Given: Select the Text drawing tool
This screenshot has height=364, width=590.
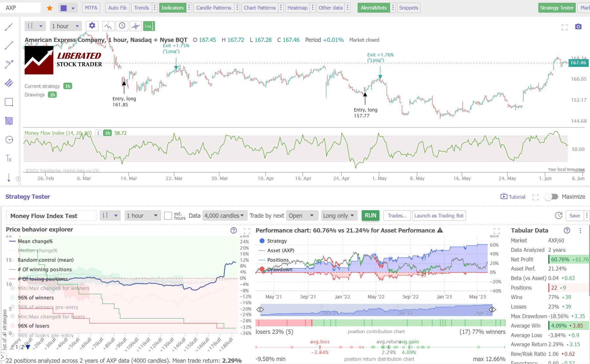Looking at the screenshot, I should (9, 158).
